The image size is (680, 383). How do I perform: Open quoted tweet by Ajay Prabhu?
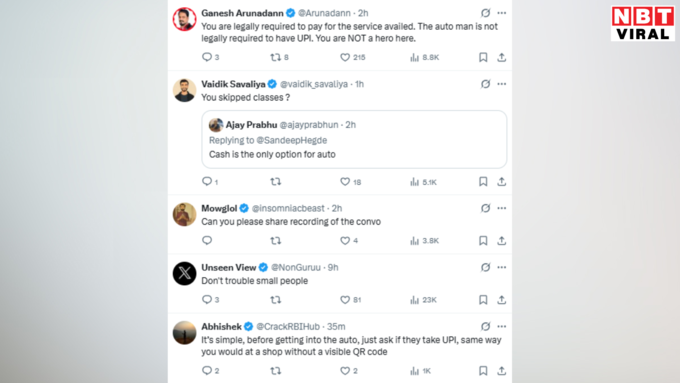click(354, 139)
